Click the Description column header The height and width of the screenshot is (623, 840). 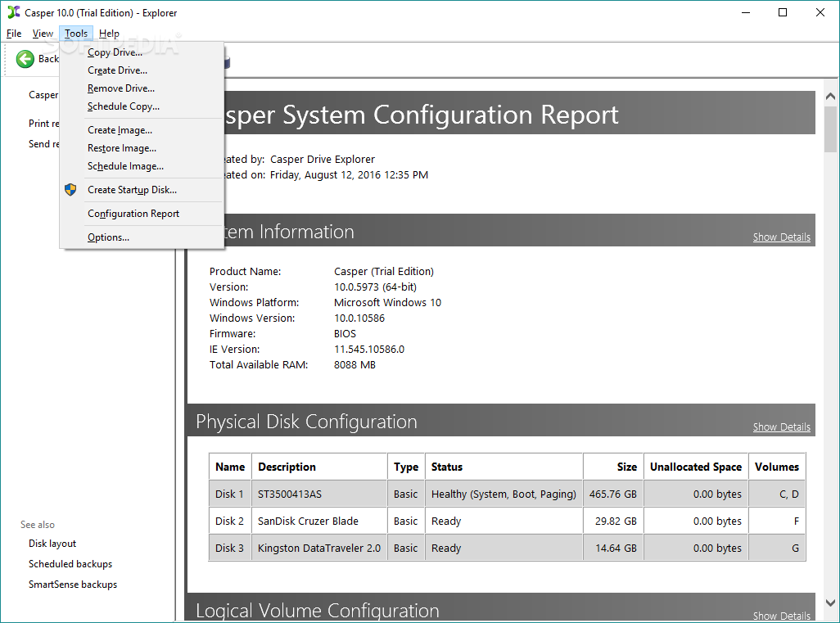[x=319, y=467]
